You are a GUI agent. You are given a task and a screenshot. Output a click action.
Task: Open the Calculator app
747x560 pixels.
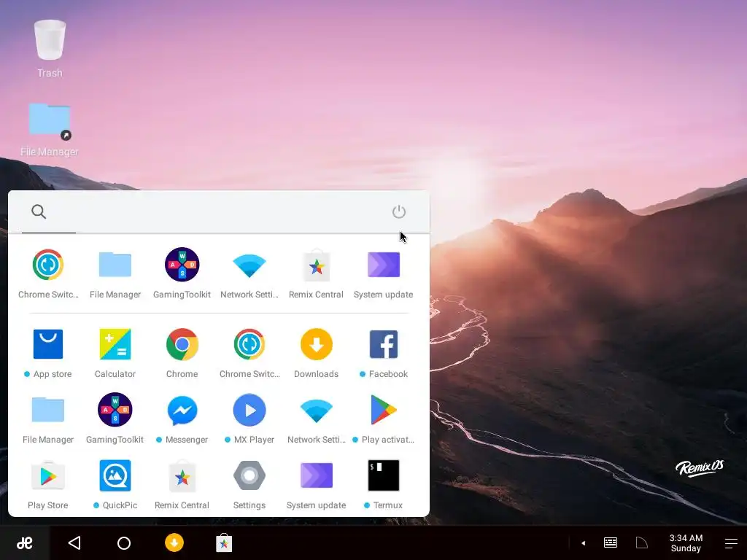[x=115, y=352]
